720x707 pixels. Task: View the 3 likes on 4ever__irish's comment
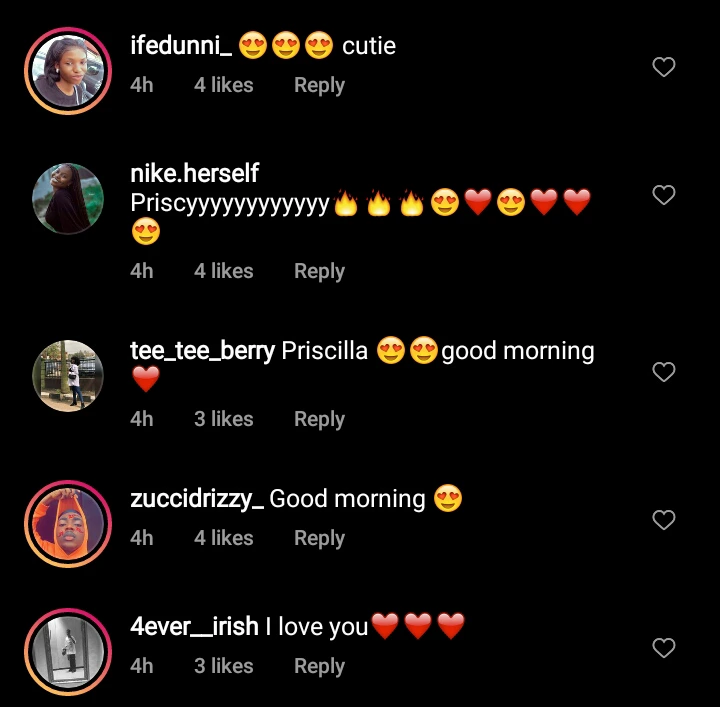pos(224,666)
